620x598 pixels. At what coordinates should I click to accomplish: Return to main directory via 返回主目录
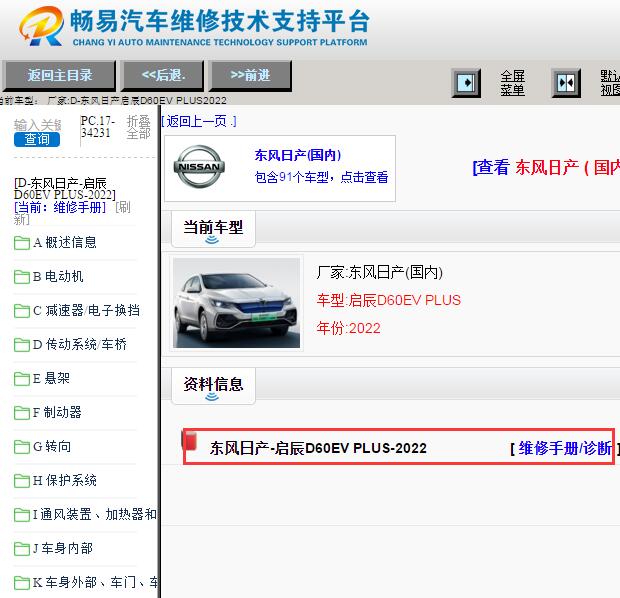tap(59, 75)
